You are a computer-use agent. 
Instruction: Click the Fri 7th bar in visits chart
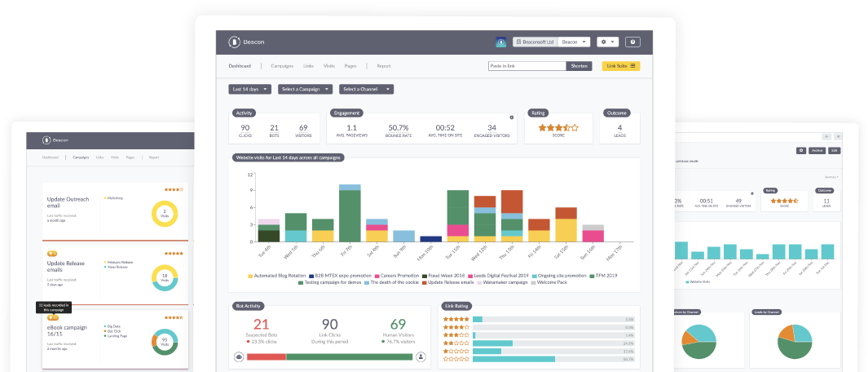point(350,213)
